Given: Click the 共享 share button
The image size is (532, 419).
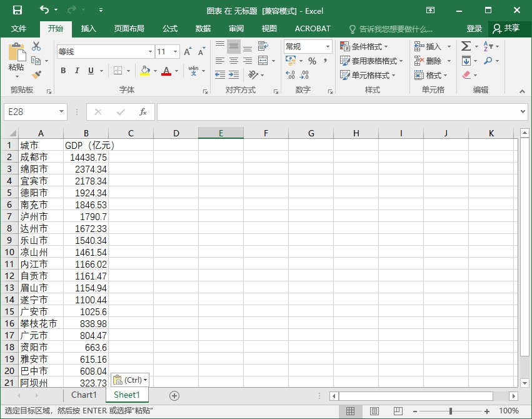Looking at the screenshot, I should 506,29.
